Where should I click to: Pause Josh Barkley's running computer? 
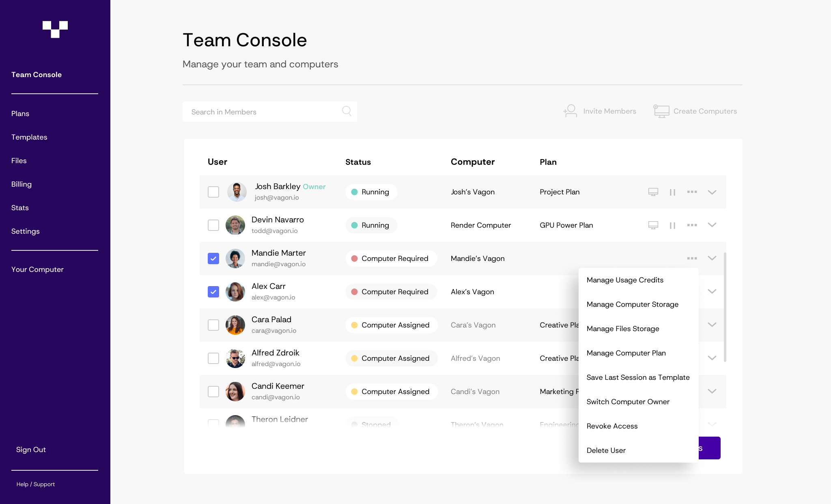(x=672, y=192)
